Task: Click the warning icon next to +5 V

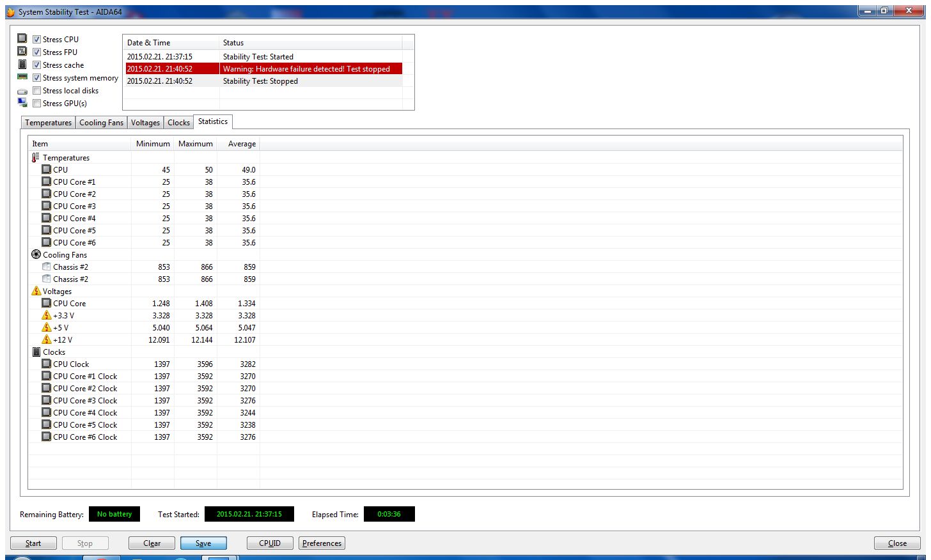Action: [x=46, y=327]
